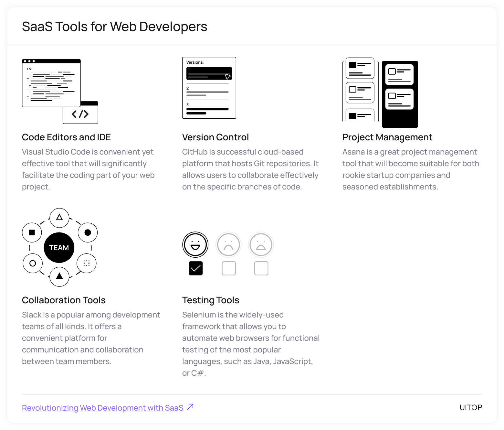Click the Version Control heading
The image size is (504, 430).
pyautogui.click(x=215, y=137)
